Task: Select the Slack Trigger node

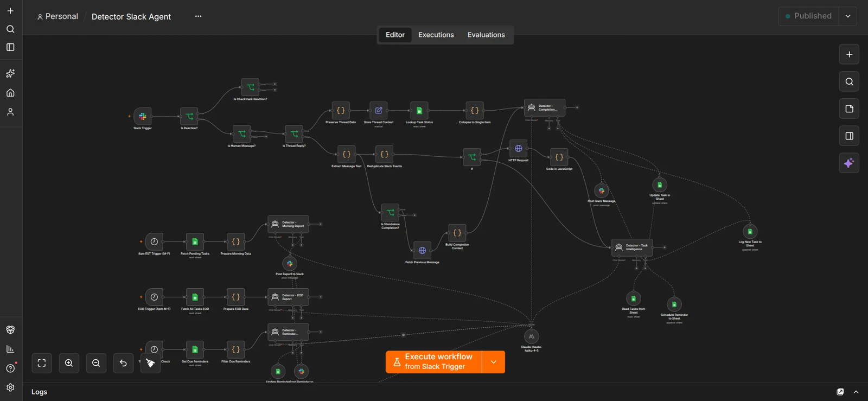Action: coord(143,116)
